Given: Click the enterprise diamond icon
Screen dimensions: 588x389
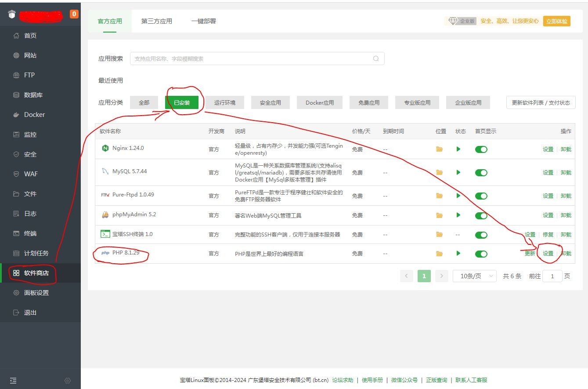Looking at the screenshot, I should click(x=453, y=21).
